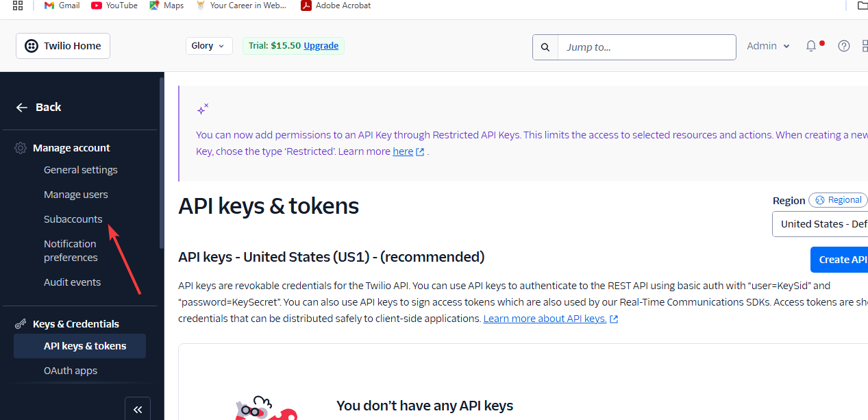Click the Create API key button
Screen dimensions: 868x420
(x=839, y=260)
